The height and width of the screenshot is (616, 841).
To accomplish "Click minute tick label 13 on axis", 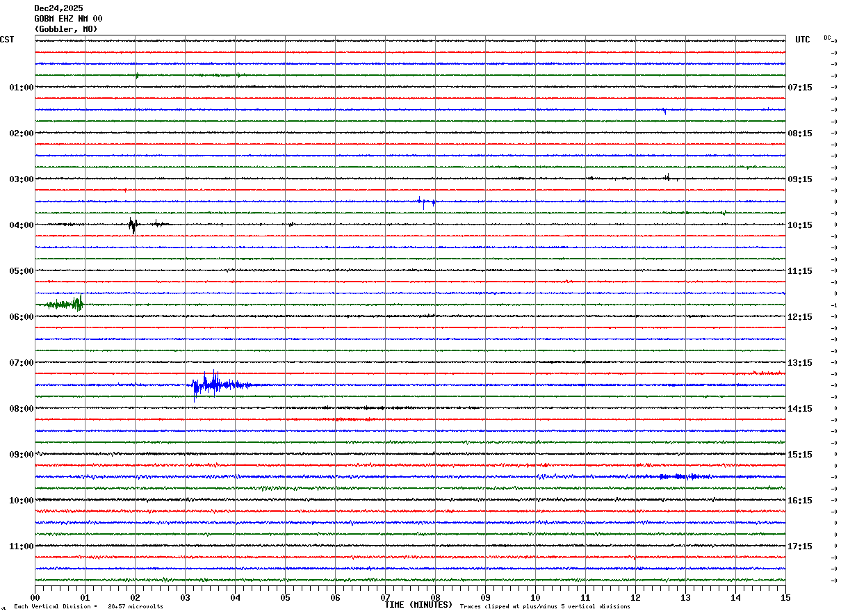I will pyautogui.click(x=685, y=597).
